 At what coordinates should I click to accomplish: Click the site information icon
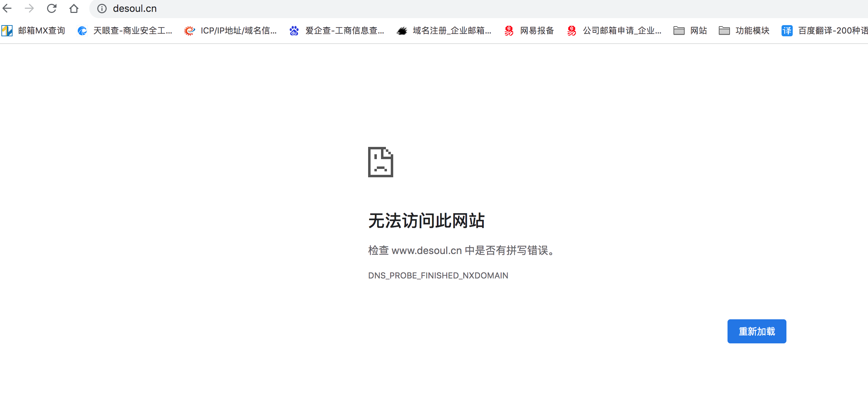102,9
